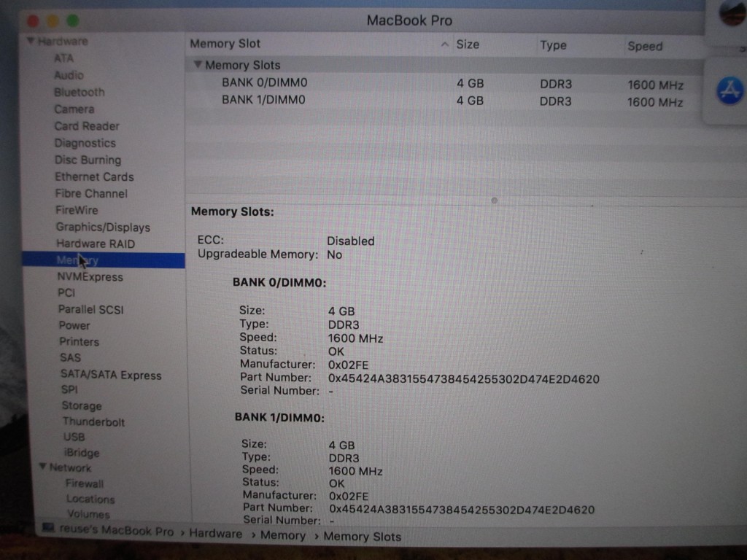Image resolution: width=747 pixels, height=560 pixels.
Task: Select Volumes under Network
Action: pos(88,514)
